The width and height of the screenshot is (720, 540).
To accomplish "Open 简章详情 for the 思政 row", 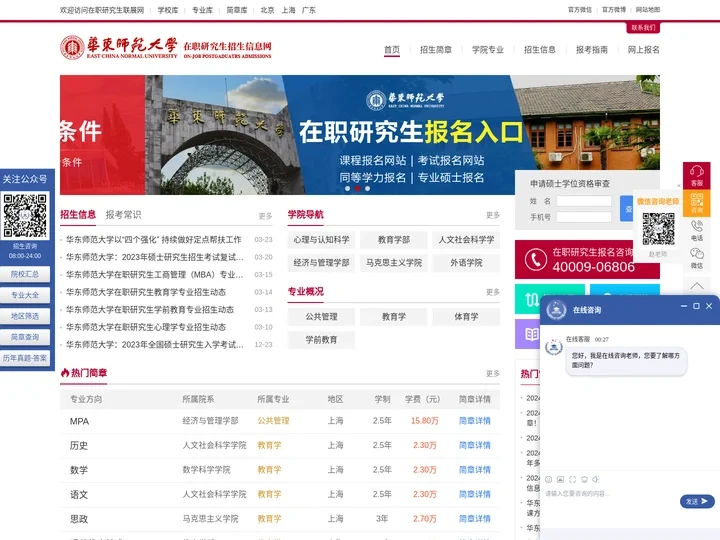I will tap(475, 518).
